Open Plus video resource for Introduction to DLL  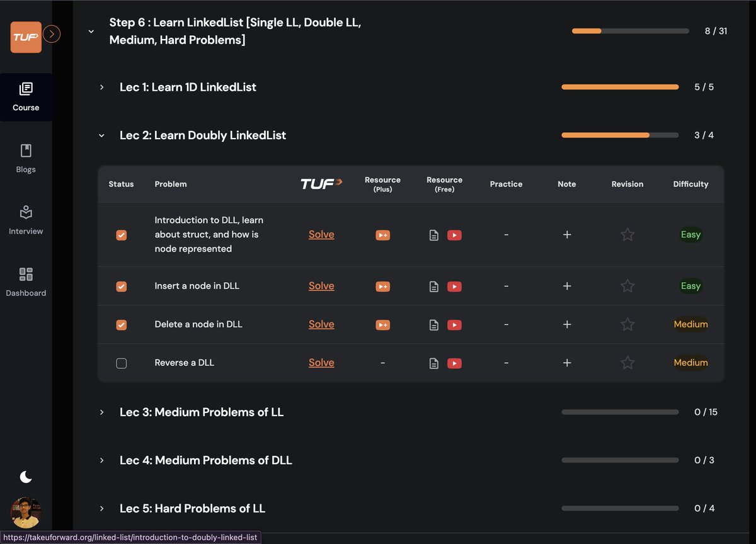click(x=382, y=235)
